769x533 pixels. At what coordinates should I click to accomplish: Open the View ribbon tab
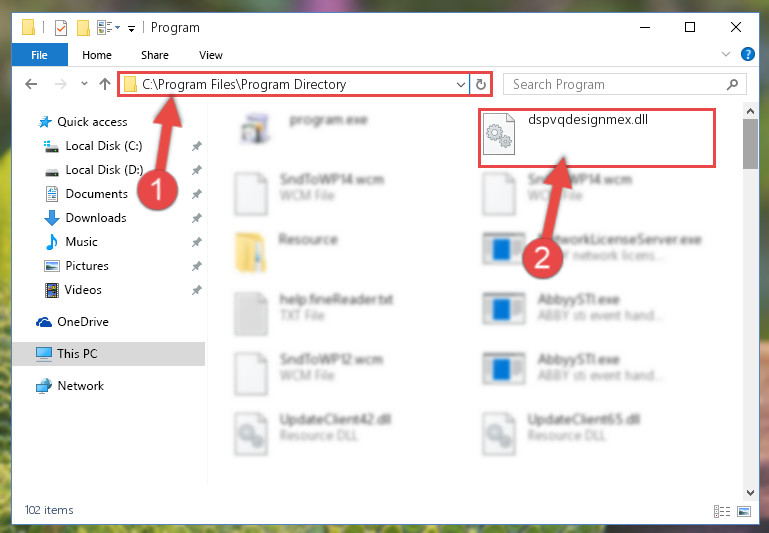211,55
